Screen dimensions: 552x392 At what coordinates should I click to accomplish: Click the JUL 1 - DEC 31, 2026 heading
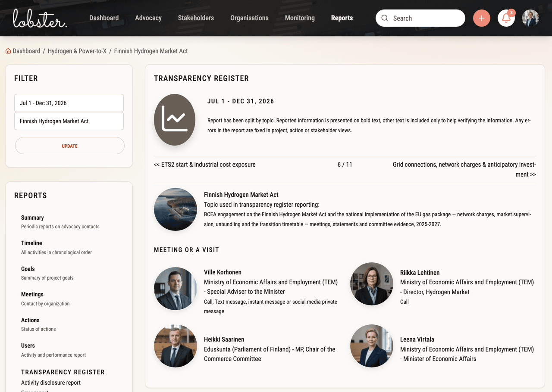pos(241,101)
